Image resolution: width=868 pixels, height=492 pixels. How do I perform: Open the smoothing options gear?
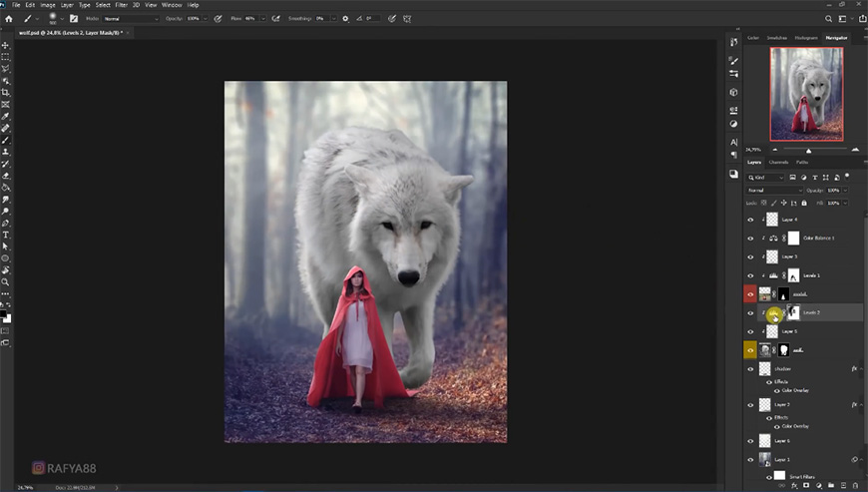coord(345,19)
